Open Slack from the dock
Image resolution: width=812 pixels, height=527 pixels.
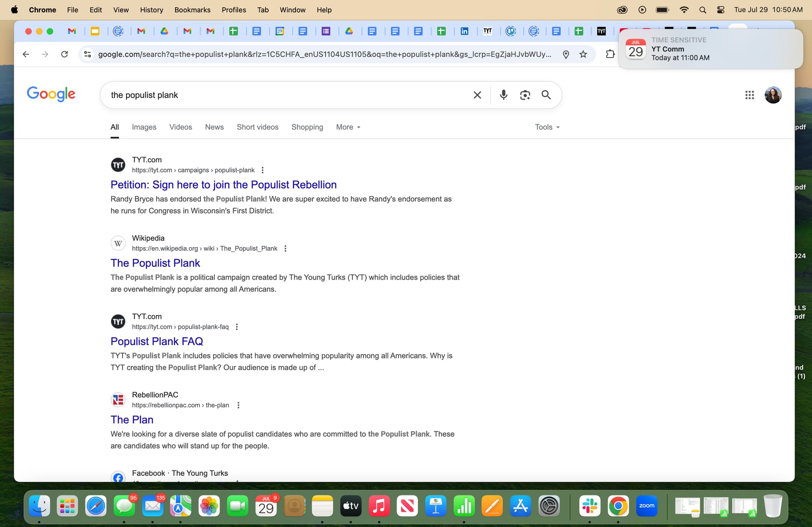click(590, 506)
